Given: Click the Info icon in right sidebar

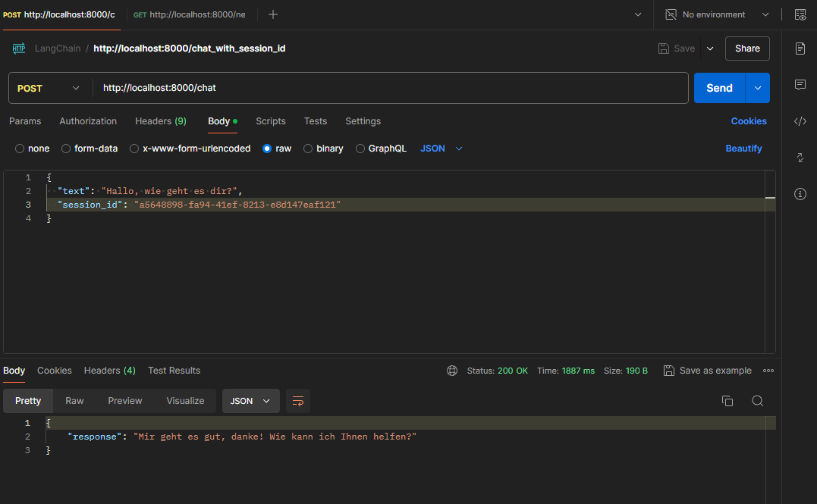Looking at the screenshot, I should click(x=800, y=194).
